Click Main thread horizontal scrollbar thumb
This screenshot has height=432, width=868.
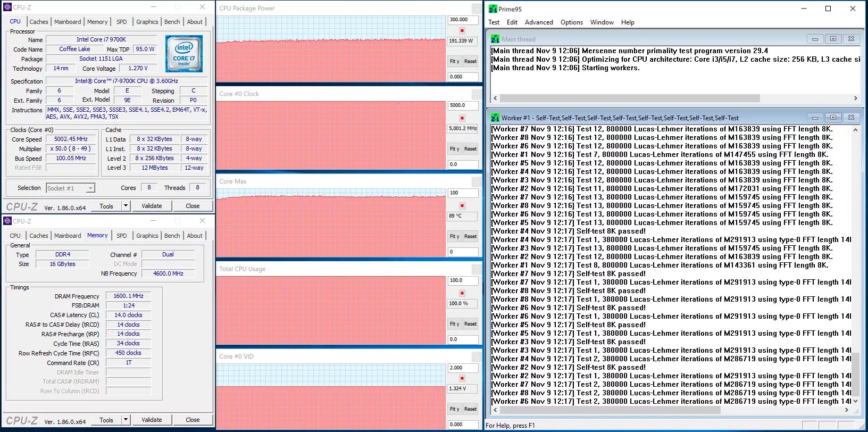coord(630,98)
